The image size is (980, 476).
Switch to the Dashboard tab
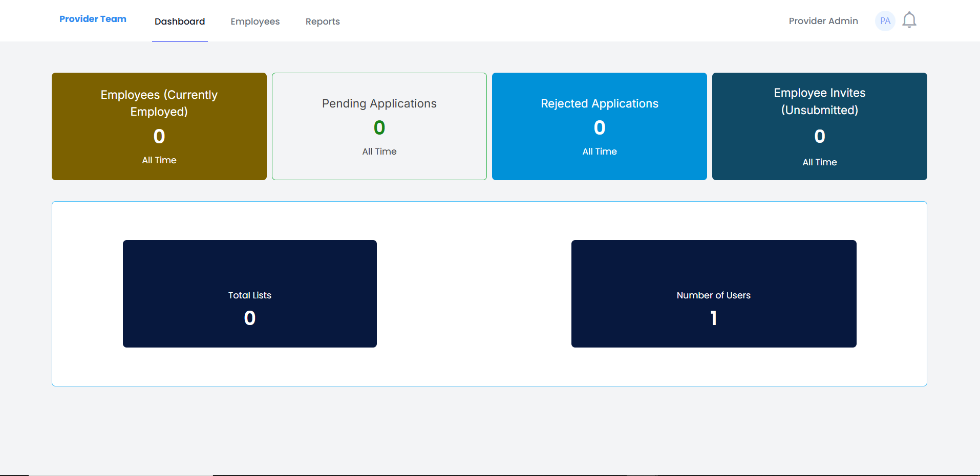pyautogui.click(x=180, y=21)
